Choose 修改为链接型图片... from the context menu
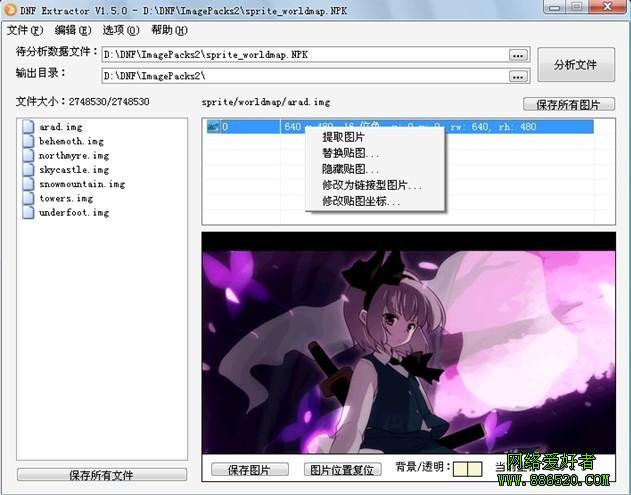The height and width of the screenshot is (495, 631). (x=374, y=186)
